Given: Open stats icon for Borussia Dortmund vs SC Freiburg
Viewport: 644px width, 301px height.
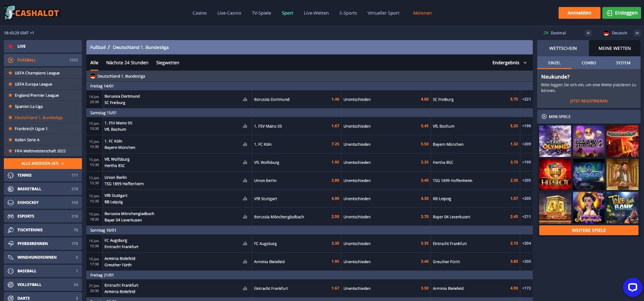Looking at the screenshot, I should [x=245, y=99].
